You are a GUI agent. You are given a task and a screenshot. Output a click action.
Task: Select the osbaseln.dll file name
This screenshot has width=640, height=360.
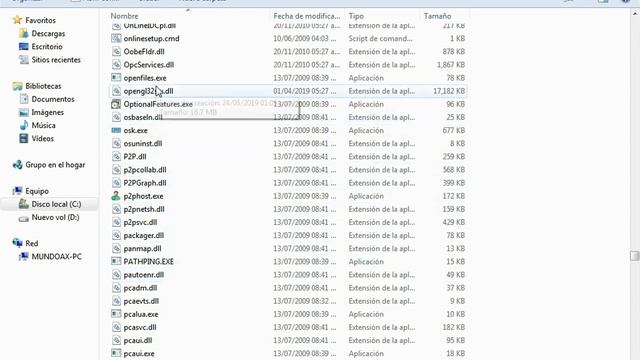(143, 117)
